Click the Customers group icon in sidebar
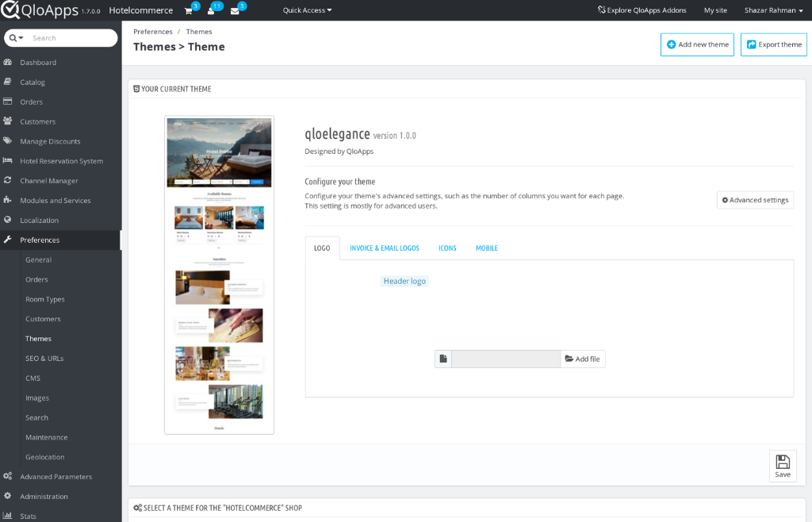Screen dimensions: 812x522 (x=8, y=121)
